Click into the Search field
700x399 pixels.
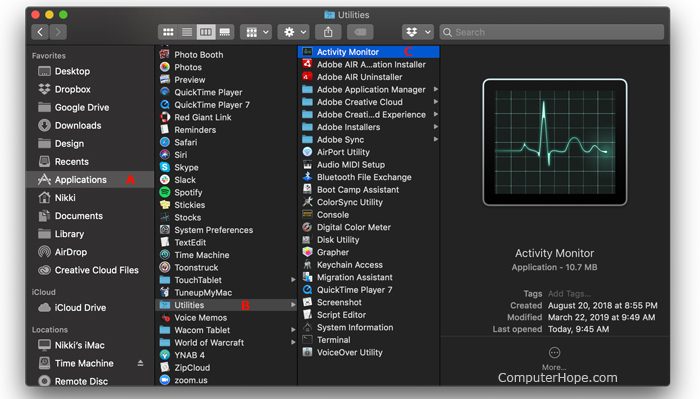tap(552, 32)
